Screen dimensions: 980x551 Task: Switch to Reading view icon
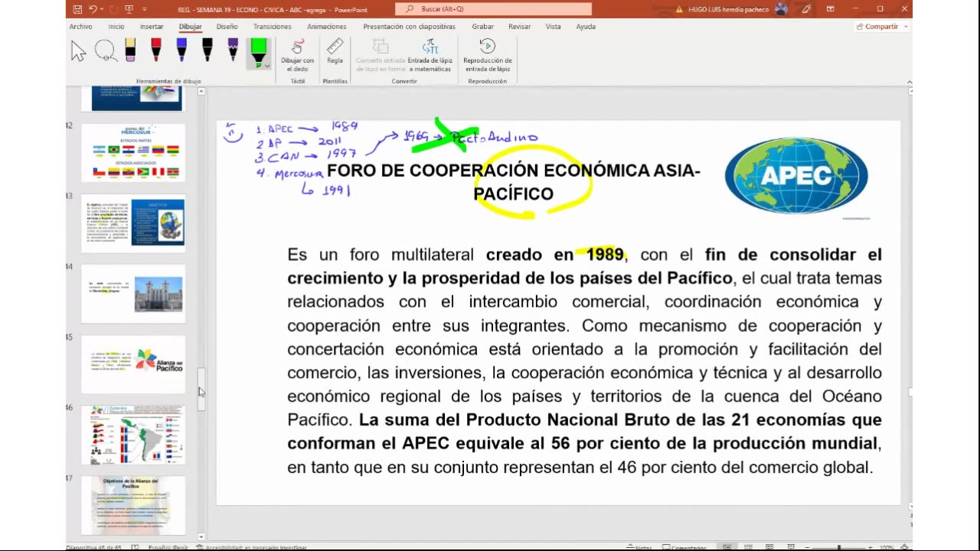coord(769,547)
